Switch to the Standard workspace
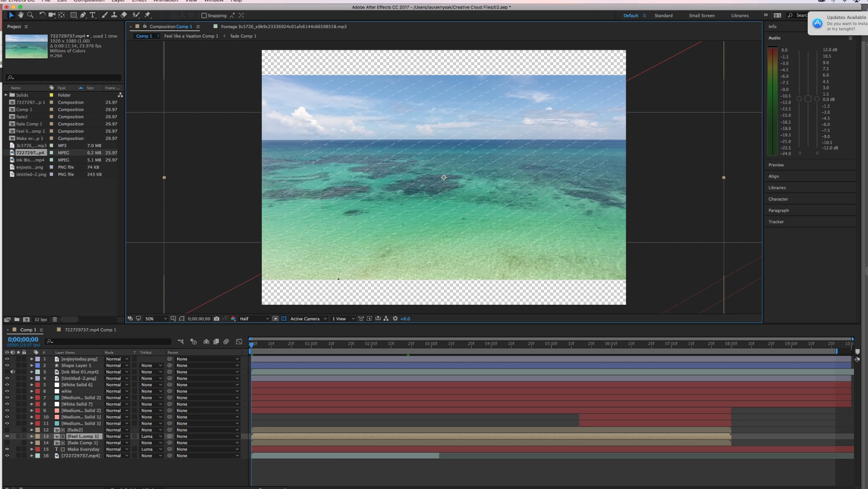 click(x=663, y=15)
